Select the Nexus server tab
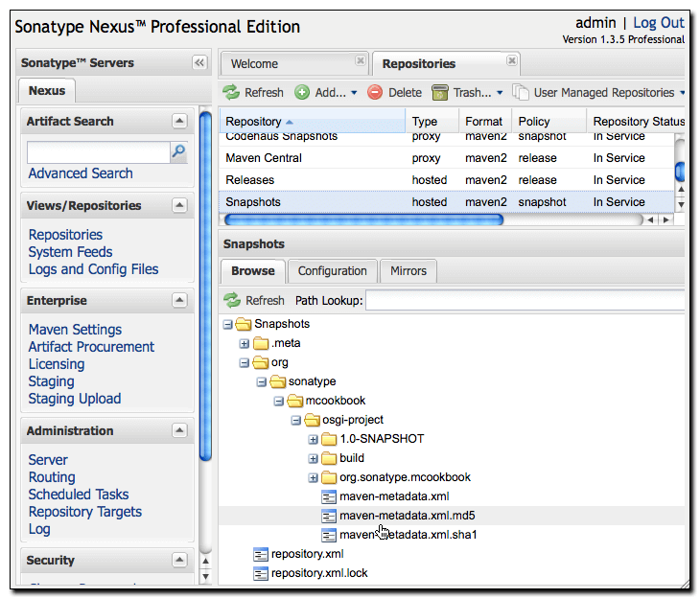 (47, 91)
